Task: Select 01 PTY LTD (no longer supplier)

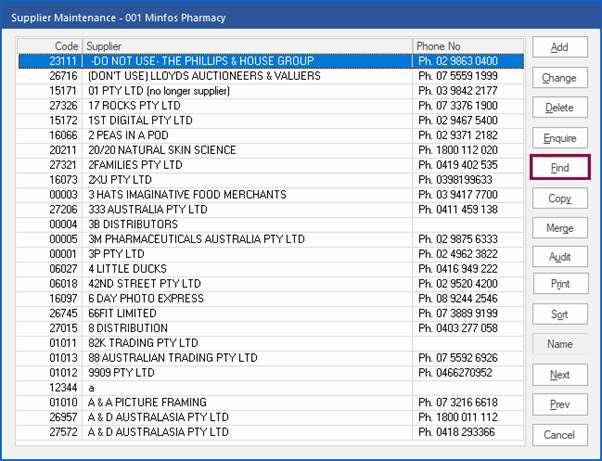Action: pos(271,91)
